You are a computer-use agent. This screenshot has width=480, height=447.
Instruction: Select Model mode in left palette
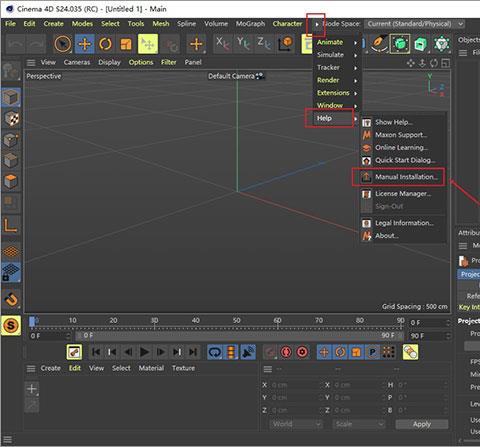[11, 97]
